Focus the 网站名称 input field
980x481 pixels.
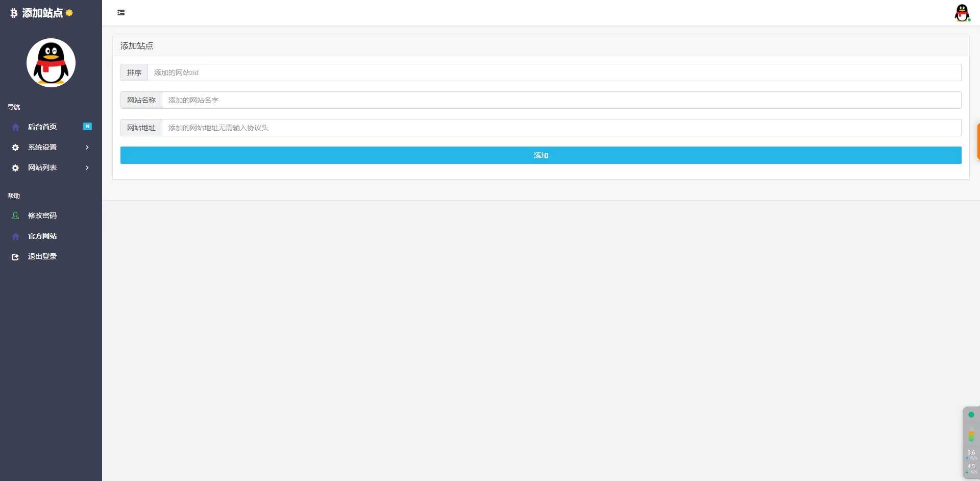[x=561, y=100]
